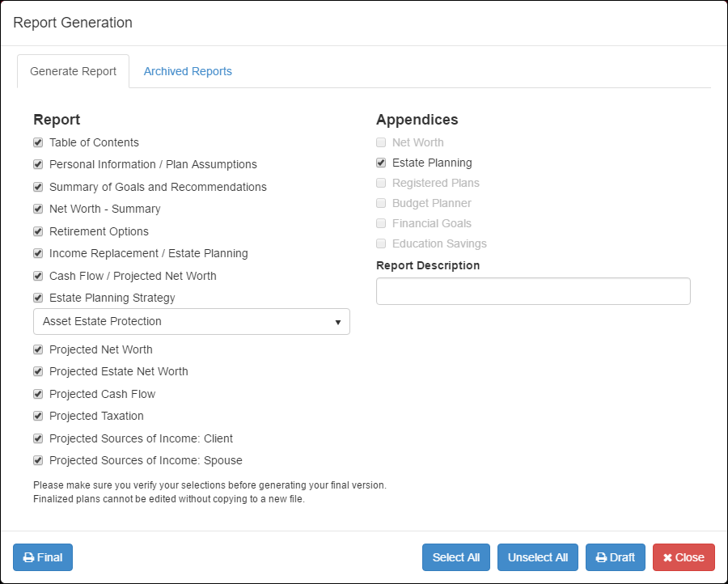Disable the Estate Planning appendix checkbox
The height and width of the screenshot is (584, 728).
380,162
